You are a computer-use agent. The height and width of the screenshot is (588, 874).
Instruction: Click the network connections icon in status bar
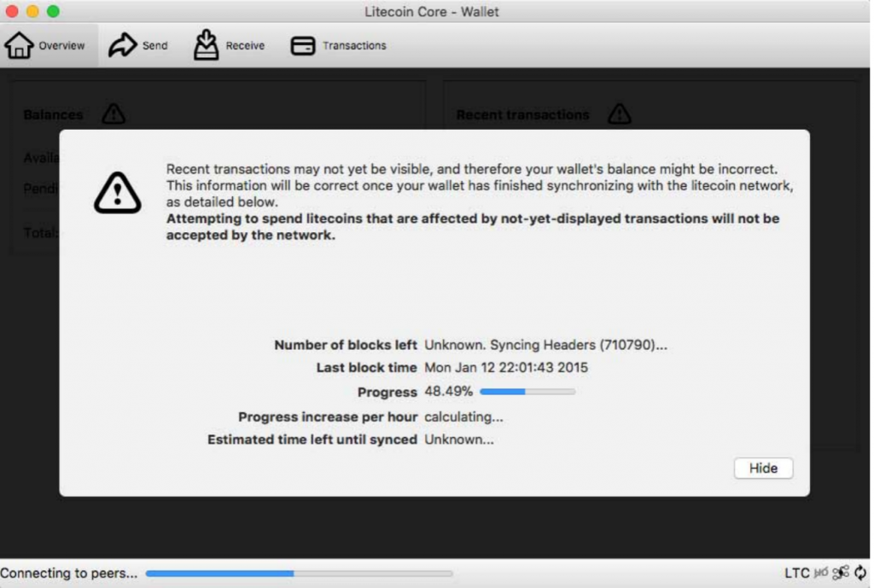[841, 573]
